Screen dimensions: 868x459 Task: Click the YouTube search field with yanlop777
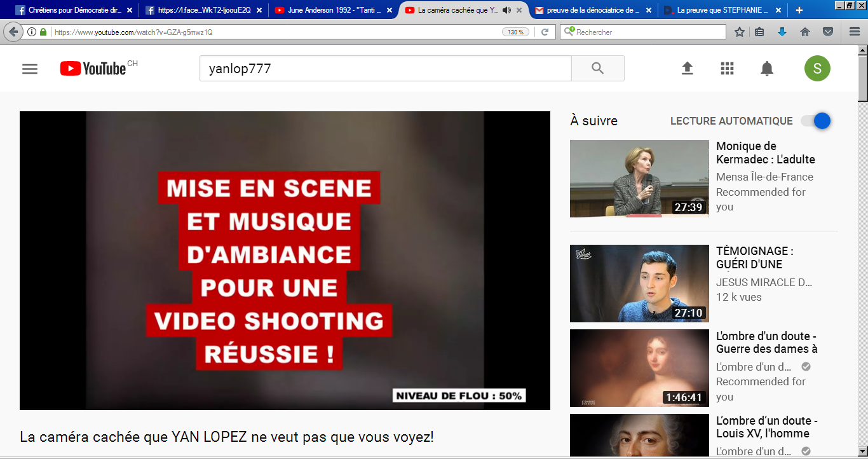pyautogui.click(x=386, y=69)
